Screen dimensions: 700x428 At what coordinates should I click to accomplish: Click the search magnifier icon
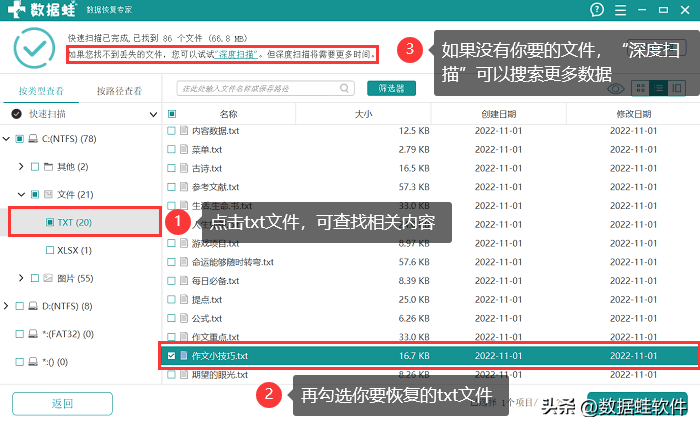344,88
